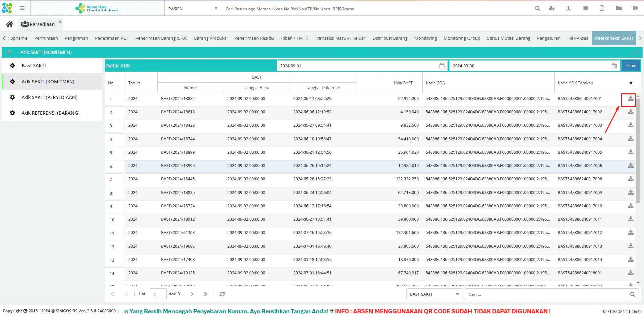Select Adk REFERENSI (BARANG) in side menu
This screenshot has width=644, height=317.
[x=52, y=113]
